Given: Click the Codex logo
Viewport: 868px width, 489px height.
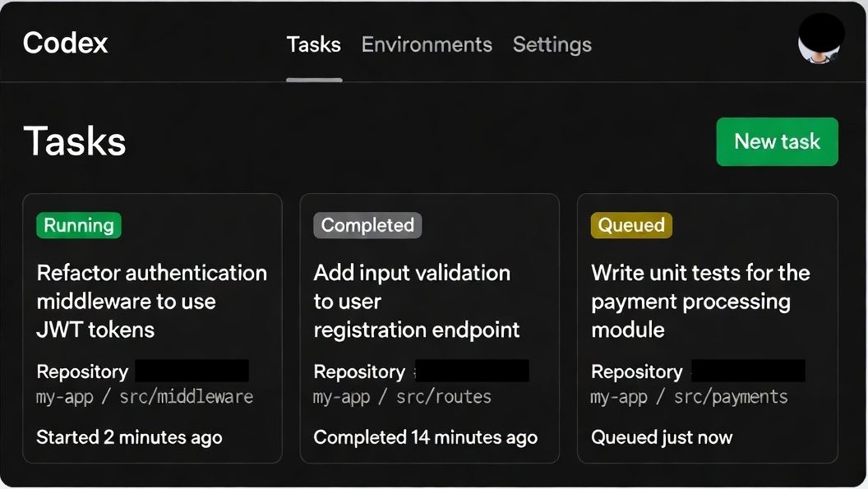Looking at the screenshot, I should 65,44.
